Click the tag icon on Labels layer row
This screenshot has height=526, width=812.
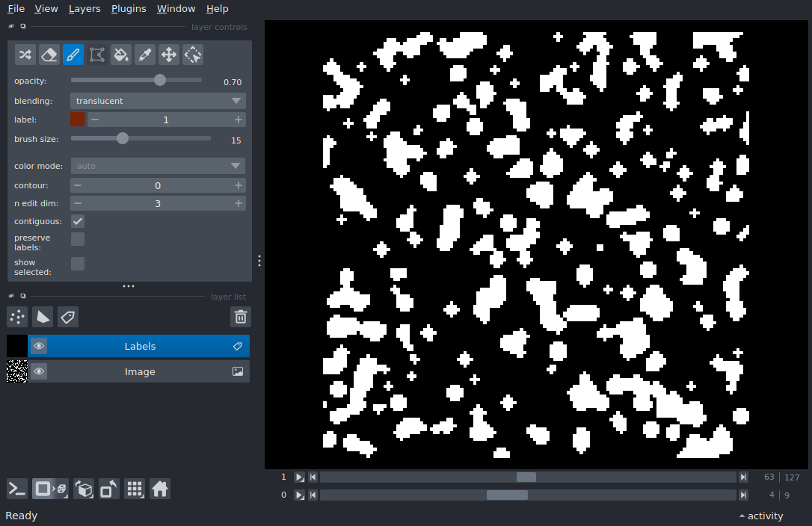[238, 347]
